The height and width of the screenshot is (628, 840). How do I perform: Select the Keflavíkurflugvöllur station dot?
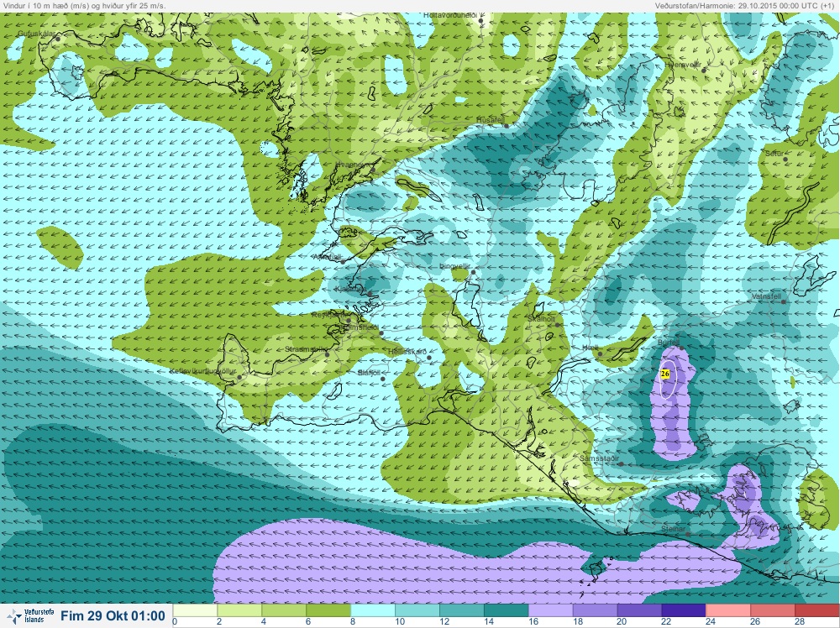239,377
